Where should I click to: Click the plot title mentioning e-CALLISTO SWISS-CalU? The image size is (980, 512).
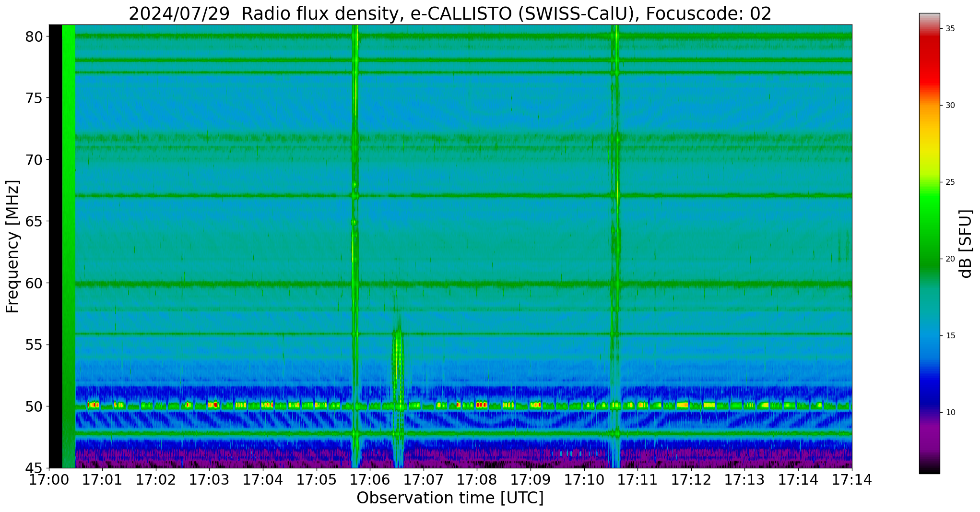point(450,13)
